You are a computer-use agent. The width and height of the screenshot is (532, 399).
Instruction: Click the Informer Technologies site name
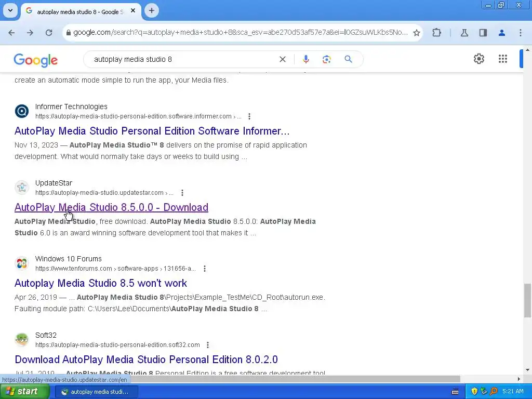tap(71, 107)
